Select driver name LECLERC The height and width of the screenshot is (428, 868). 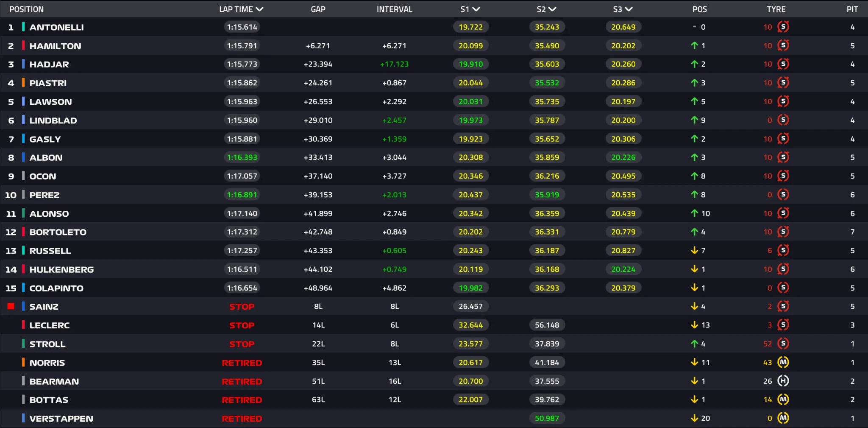click(50, 325)
